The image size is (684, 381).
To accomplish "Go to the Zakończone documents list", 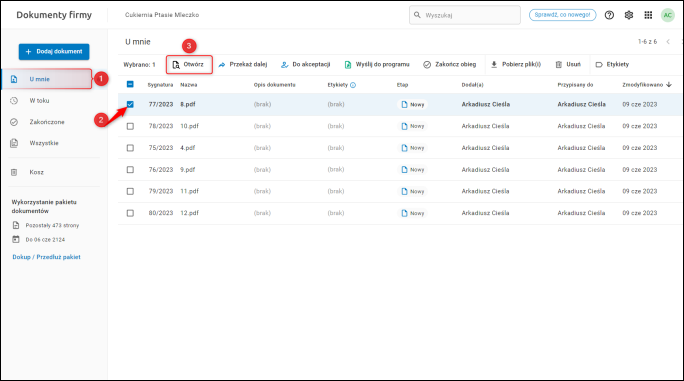I will tap(47, 122).
